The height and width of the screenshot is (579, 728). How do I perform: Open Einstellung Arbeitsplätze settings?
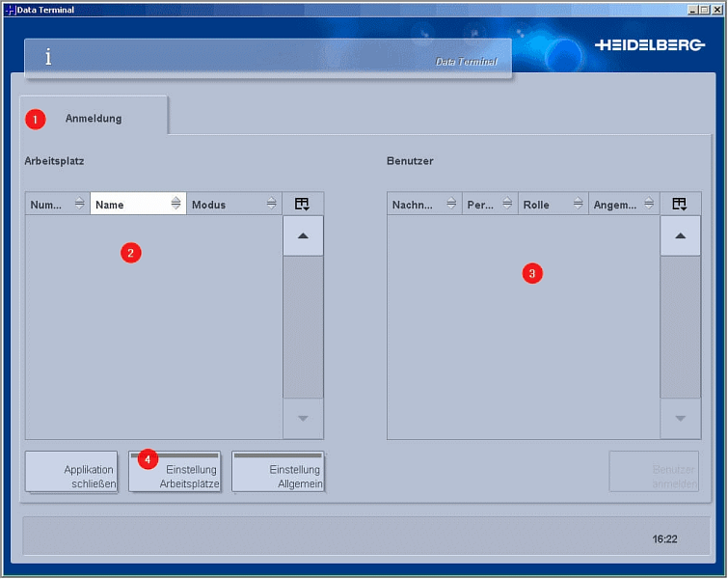pyautogui.click(x=175, y=473)
